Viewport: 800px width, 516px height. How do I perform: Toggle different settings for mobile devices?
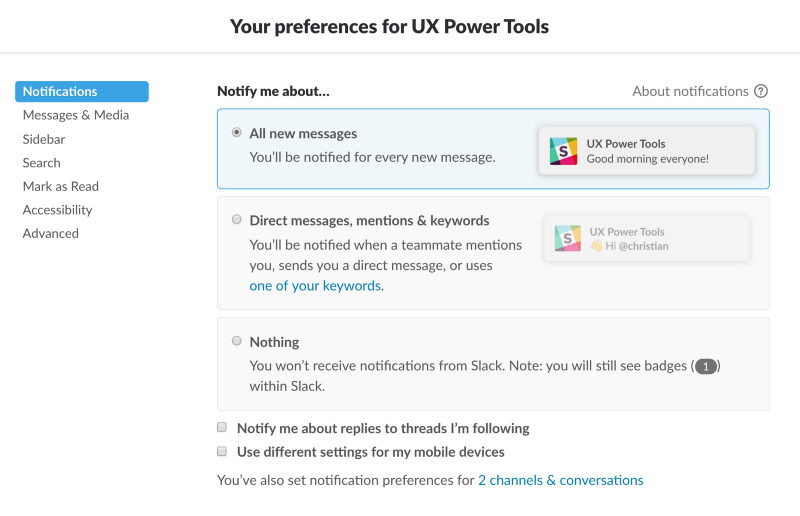[223, 452]
